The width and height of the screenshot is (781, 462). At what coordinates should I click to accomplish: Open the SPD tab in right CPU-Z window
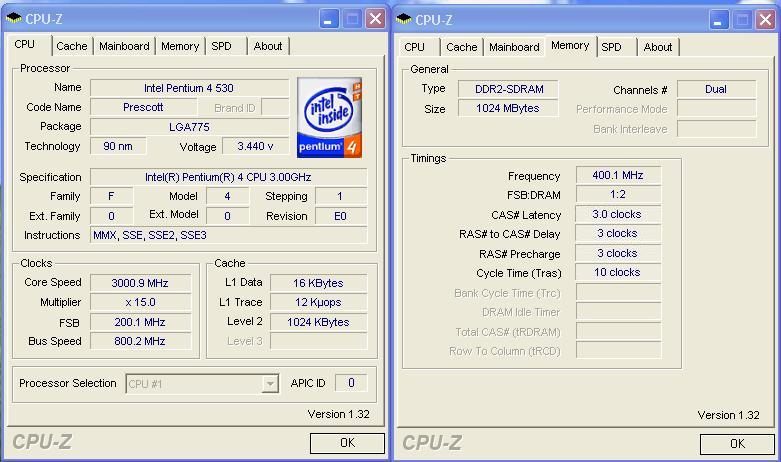click(x=612, y=47)
